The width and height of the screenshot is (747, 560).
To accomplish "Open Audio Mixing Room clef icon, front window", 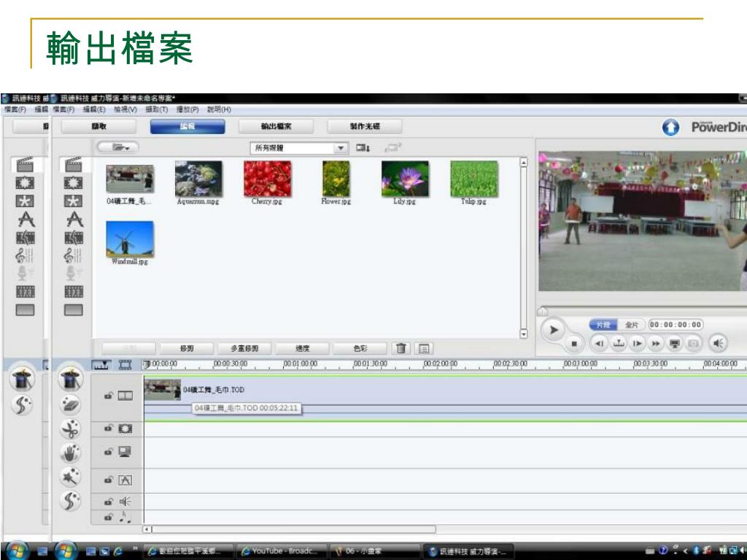I will point(72,255).
